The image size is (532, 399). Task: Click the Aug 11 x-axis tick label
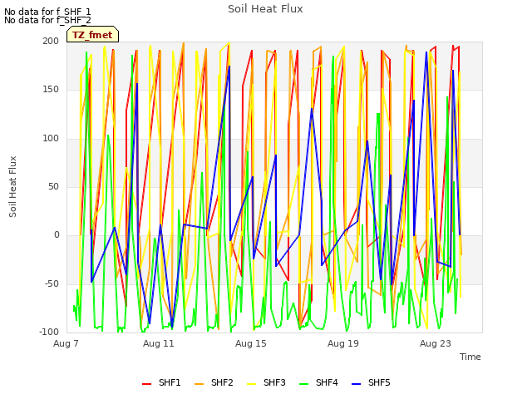159,343
